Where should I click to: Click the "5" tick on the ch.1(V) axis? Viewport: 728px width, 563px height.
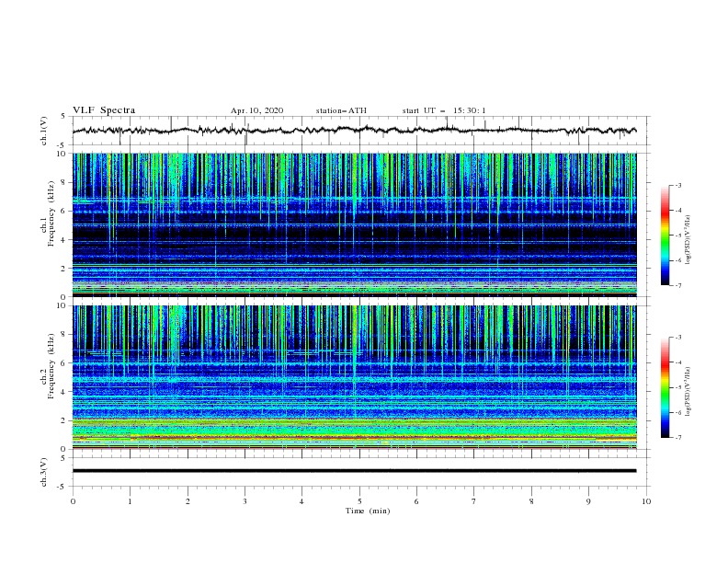pyautogui.click(x=63, y=116)
